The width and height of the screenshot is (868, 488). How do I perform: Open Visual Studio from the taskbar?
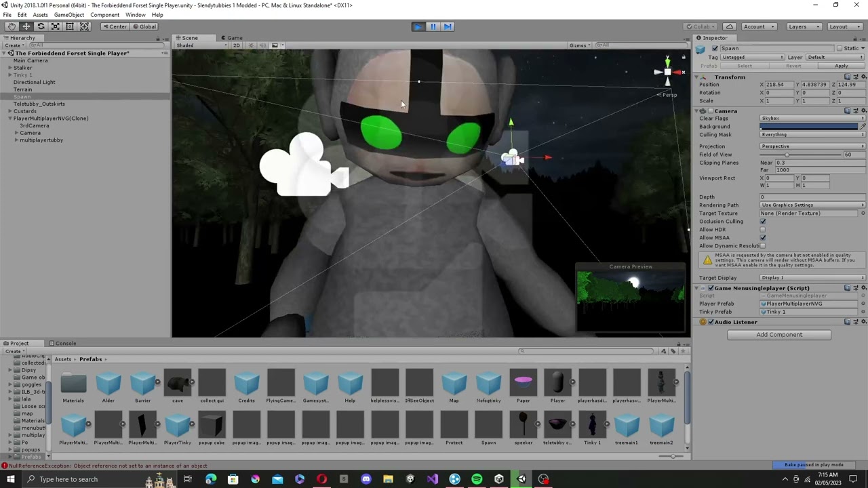[433, 479]
